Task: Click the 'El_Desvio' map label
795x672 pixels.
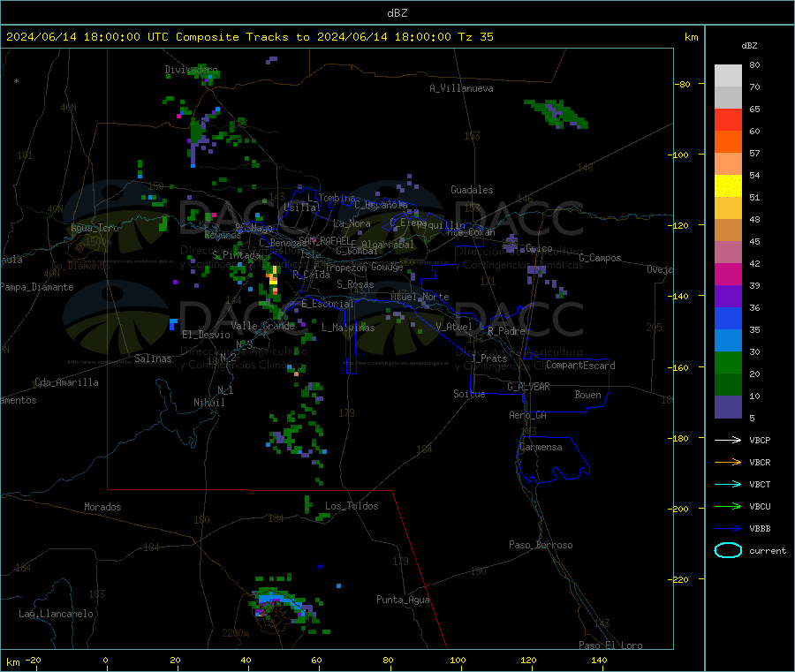Action: pos(206,335)
